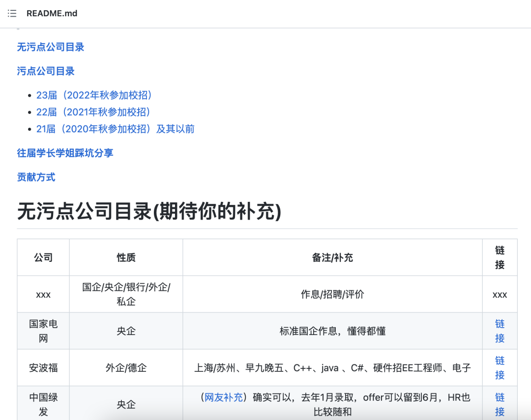Viewport: 531px width, 420px height.
Task: Select the 央企 cell in 国家电网 row
Action: 126,331
